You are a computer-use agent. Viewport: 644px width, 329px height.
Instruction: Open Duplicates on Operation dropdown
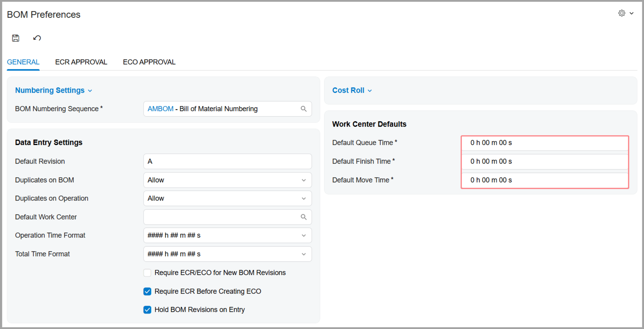(x=227, y=199)
